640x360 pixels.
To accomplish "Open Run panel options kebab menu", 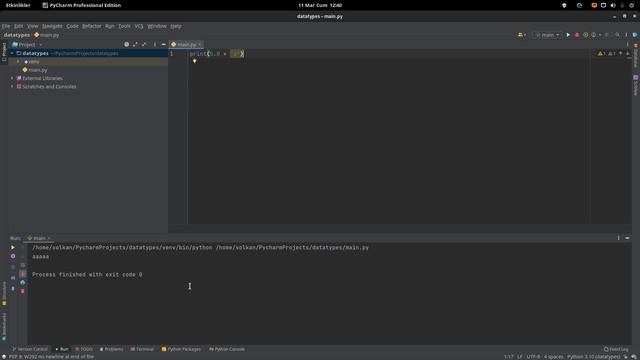I will (618, 238).
